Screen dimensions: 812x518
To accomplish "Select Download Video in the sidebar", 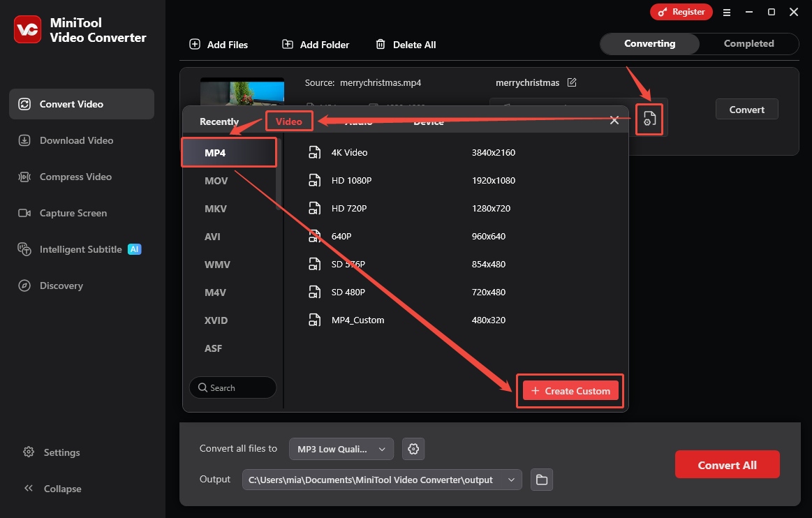I will point(73,140).
